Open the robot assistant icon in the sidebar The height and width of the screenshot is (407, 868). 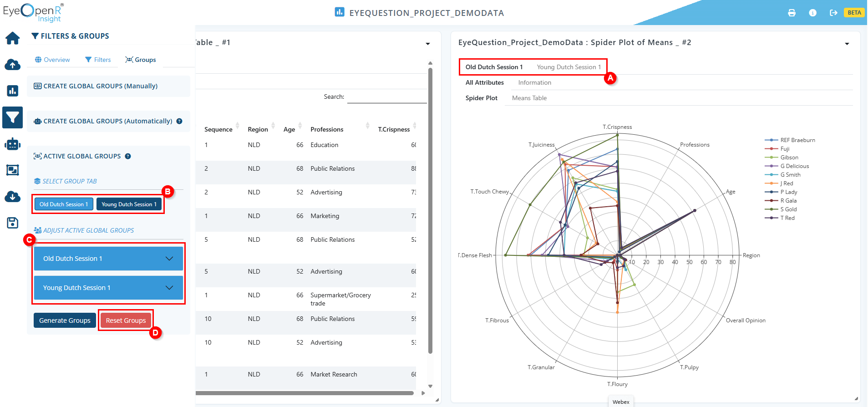[x=13, y=144]
